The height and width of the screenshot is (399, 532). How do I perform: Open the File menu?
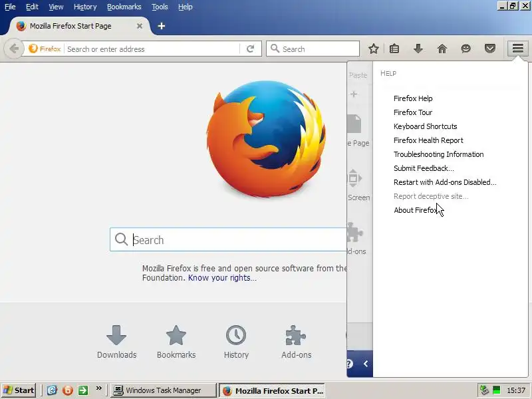(x=10, y=7)
